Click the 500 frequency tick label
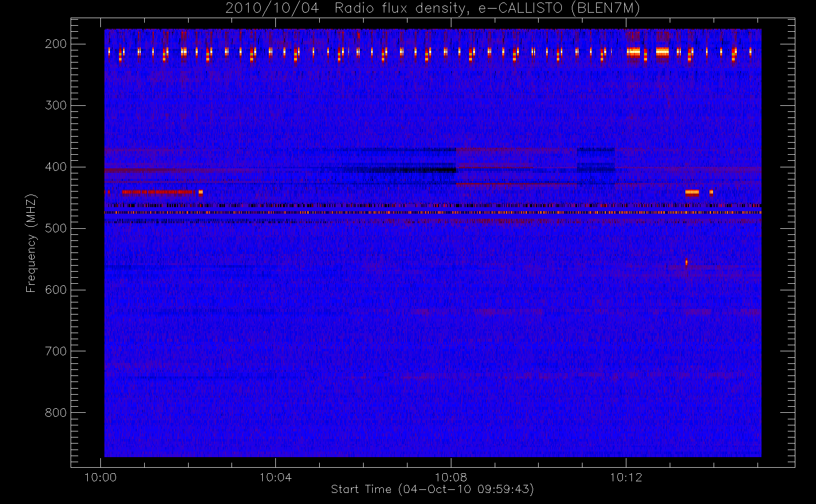Image resolution: width=816 pixels, height=504 pixels. pyautogui.click(x=56, y=228)
